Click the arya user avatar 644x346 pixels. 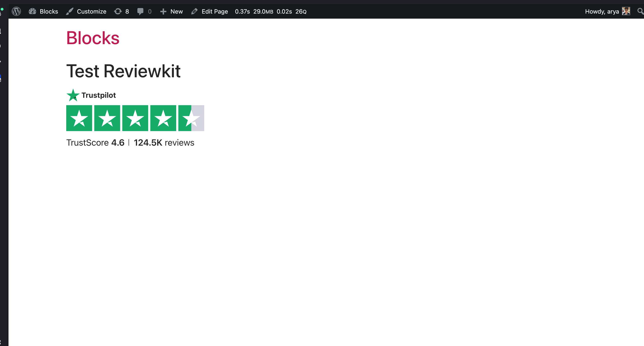(626, 11)
